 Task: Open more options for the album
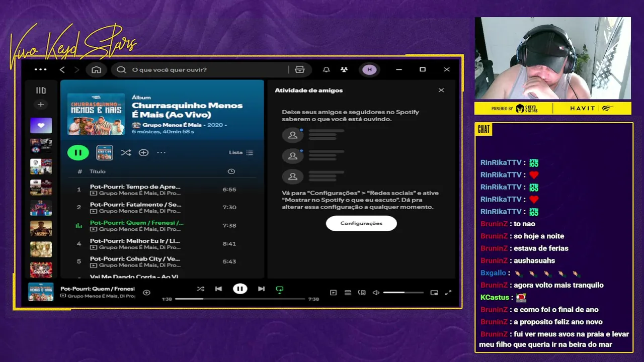(161, 152)
